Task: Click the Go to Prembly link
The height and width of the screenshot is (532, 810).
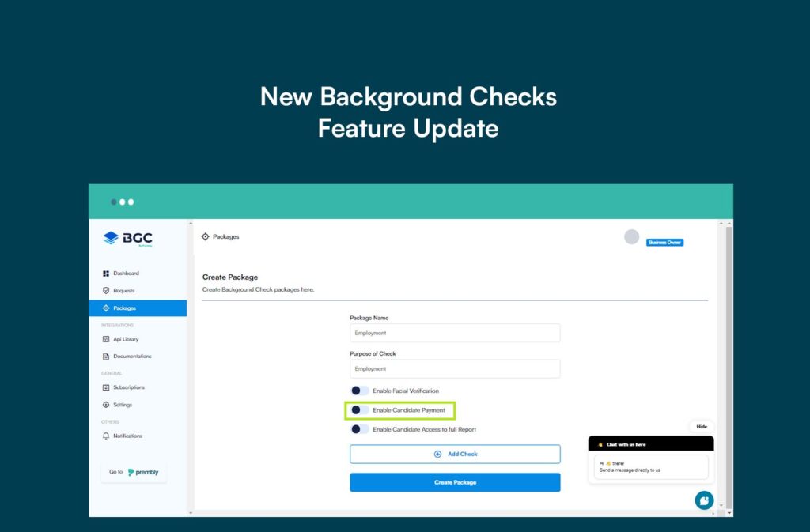Action: click(x=134, y=472)
